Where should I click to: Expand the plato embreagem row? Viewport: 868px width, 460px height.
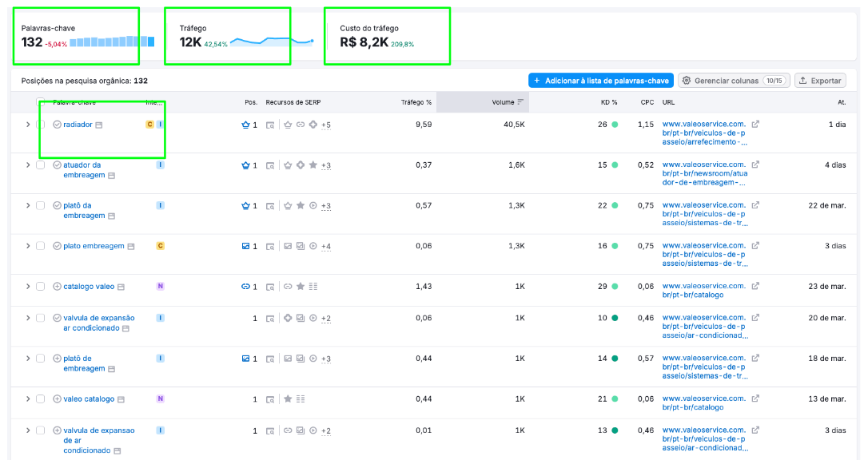pyautogui.click(x=28, y=246)
